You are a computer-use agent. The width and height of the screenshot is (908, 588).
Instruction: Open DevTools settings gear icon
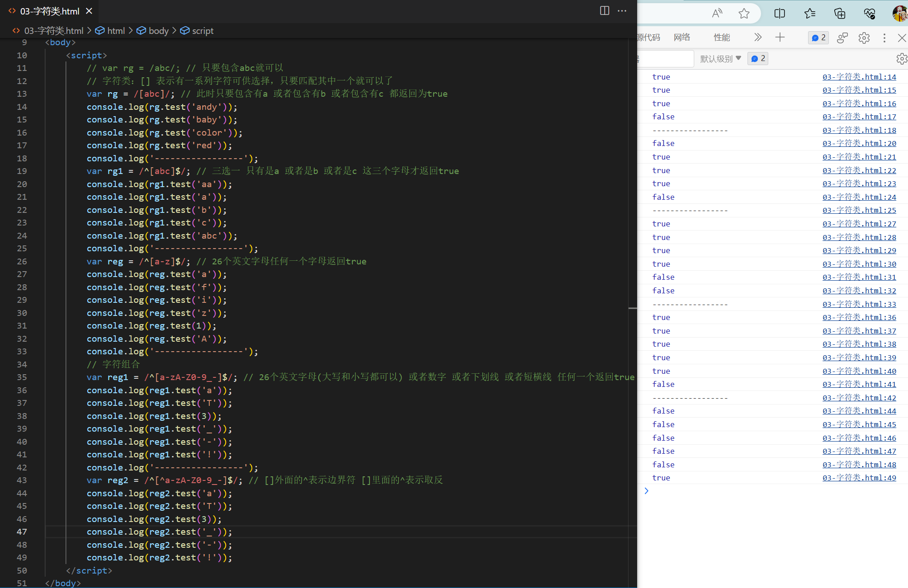[x=864, y=38]
